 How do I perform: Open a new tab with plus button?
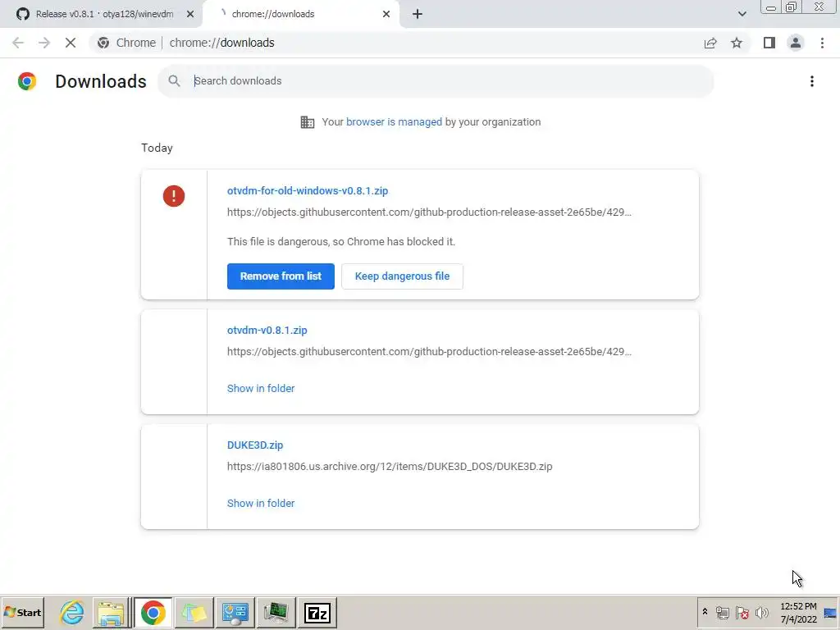click(x=418, y=14)
